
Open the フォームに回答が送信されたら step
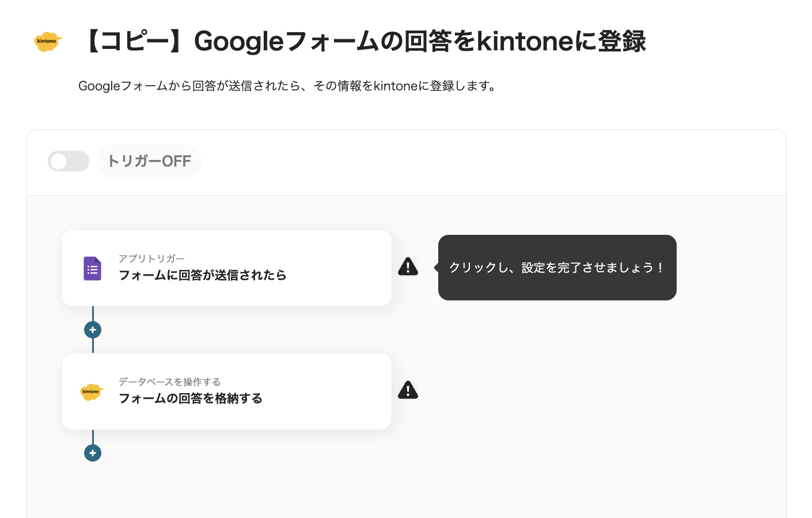203,276
